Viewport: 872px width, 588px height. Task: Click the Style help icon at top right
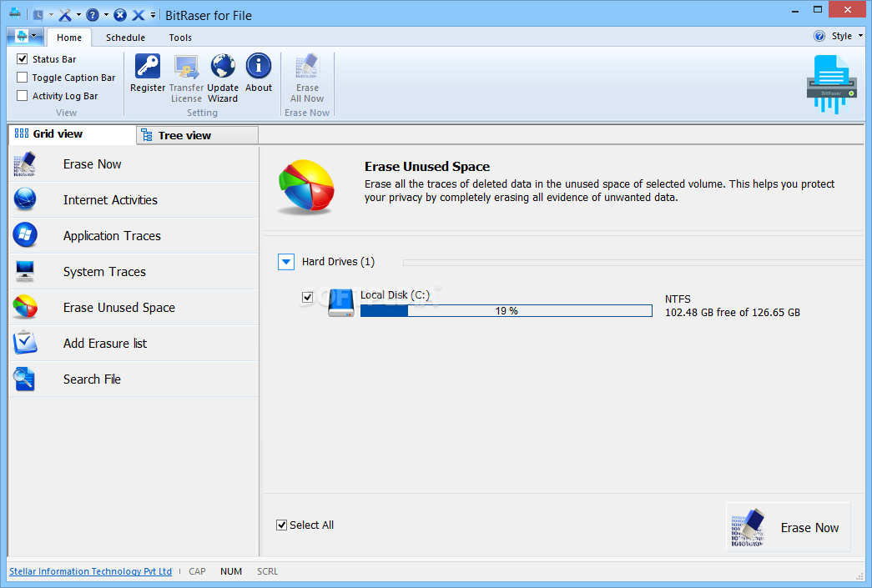(x=819, y=36)
